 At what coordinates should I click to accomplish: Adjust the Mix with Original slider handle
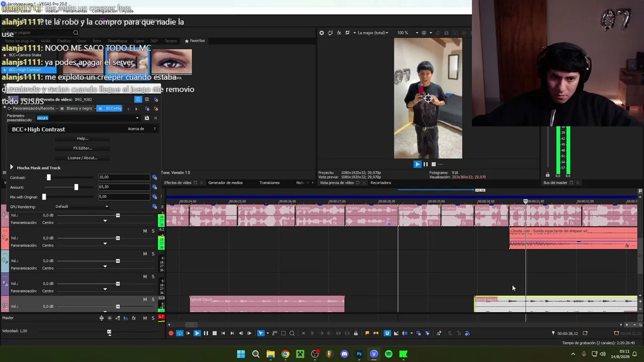(44, 197)
